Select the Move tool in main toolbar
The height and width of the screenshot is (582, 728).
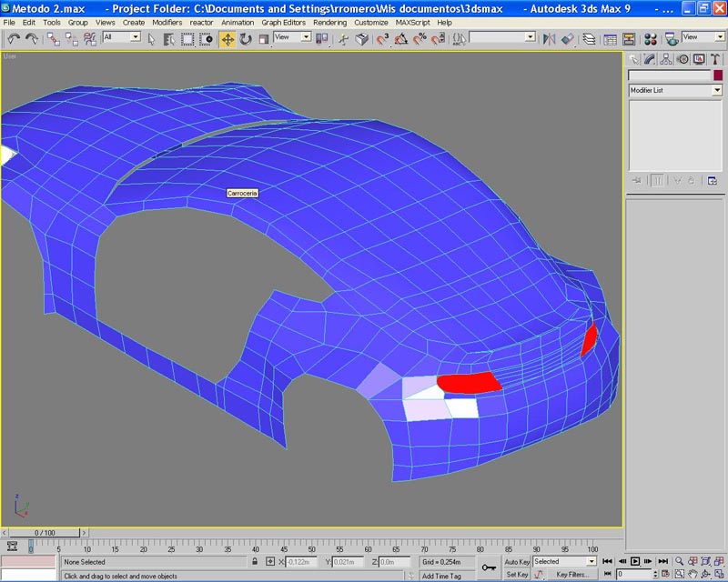coord(227,39)
